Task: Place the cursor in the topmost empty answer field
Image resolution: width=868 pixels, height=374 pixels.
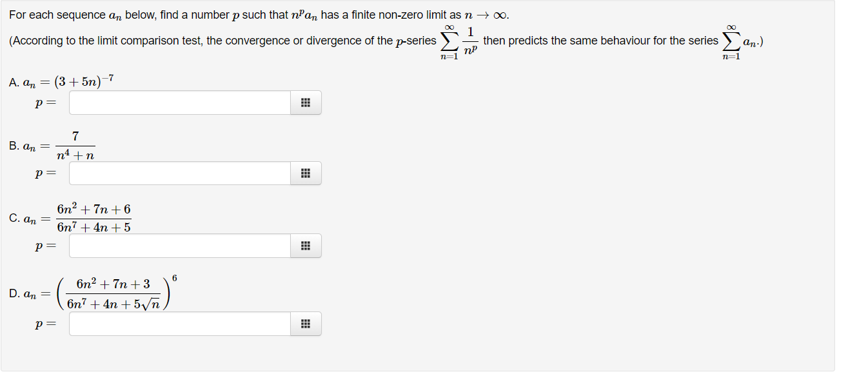Action: 177,103
